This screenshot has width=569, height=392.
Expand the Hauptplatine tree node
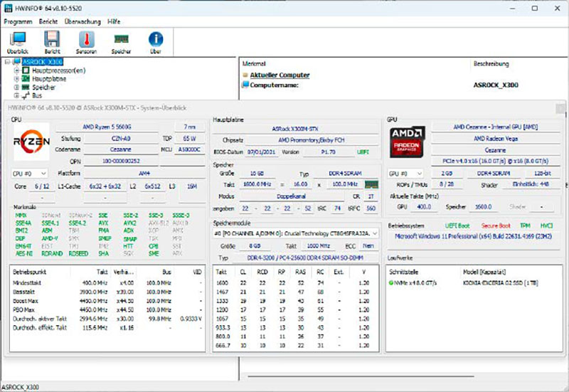pyautogui.click(x=17, y=79)
